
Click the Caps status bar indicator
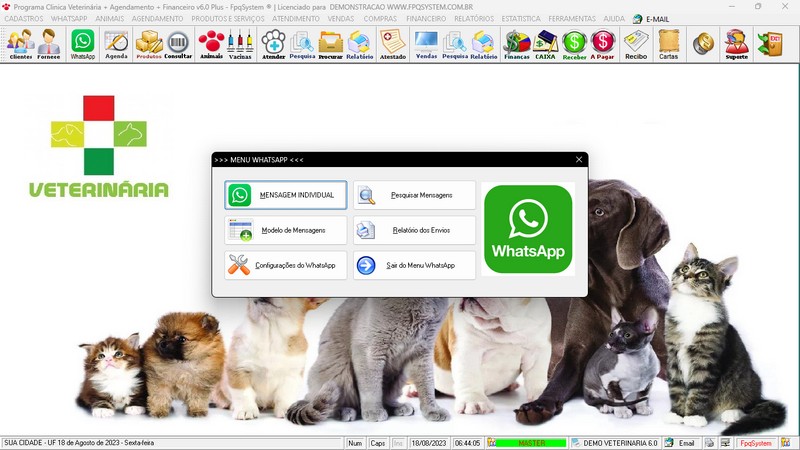(378, 443)
